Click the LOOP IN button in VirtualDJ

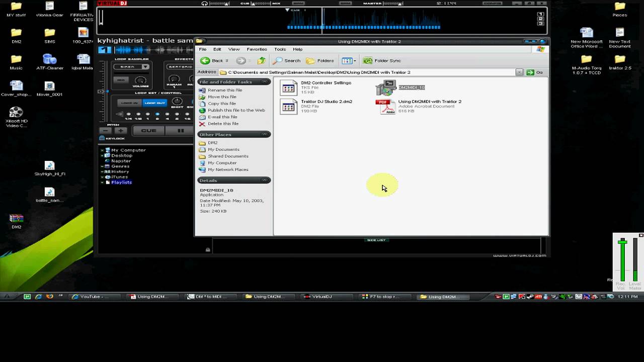pos(129,103)
